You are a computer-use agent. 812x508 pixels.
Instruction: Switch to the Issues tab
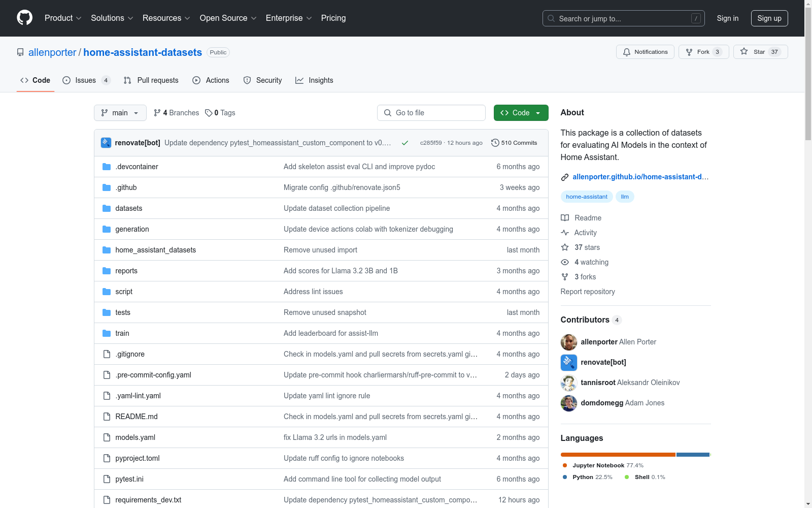[86, 80]
